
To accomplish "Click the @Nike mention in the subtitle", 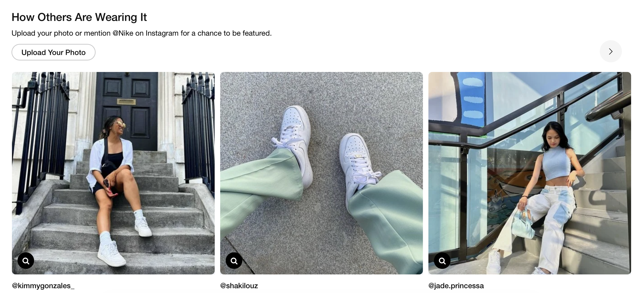I will [123, 33].
